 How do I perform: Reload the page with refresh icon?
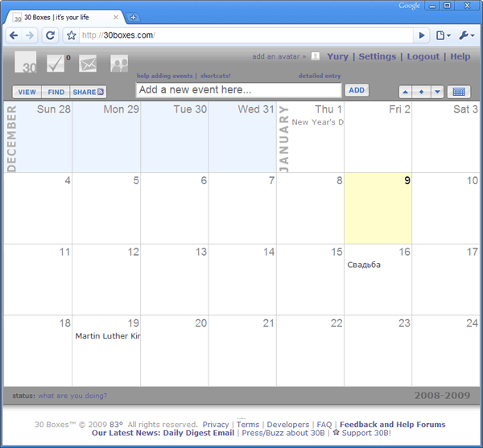[50, 35]
